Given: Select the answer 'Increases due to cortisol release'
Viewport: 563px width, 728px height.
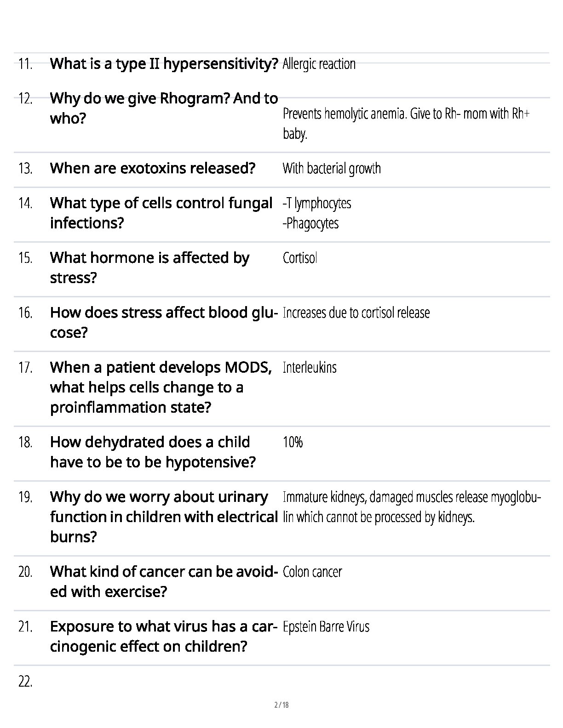Looking at the screenshot, I should click(356, 313).
